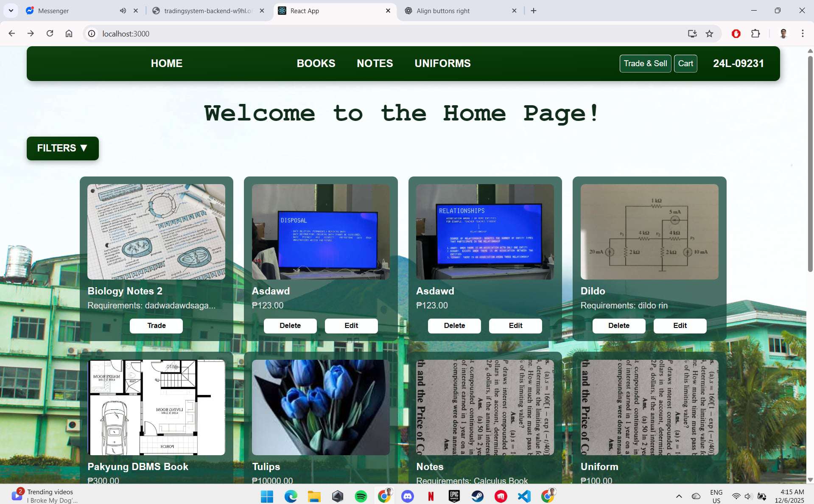Open the install app icon in address bar
Viewport: 814px width, 504px height.
692,34
